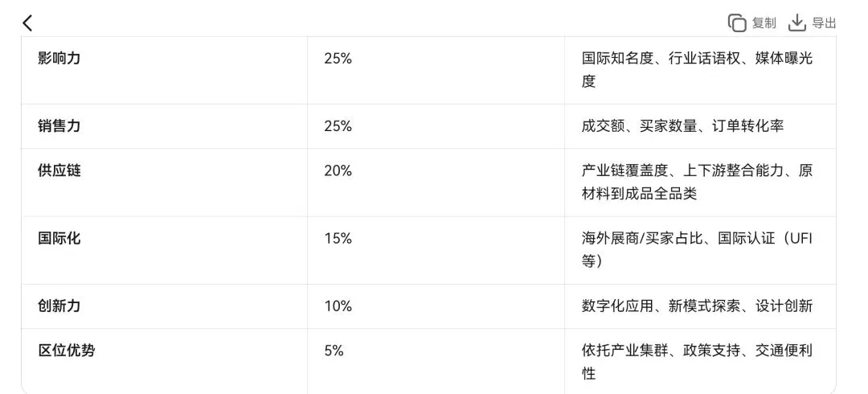
Task: Select the 影响力 row header cell
Action: click(x=165, y=71)
